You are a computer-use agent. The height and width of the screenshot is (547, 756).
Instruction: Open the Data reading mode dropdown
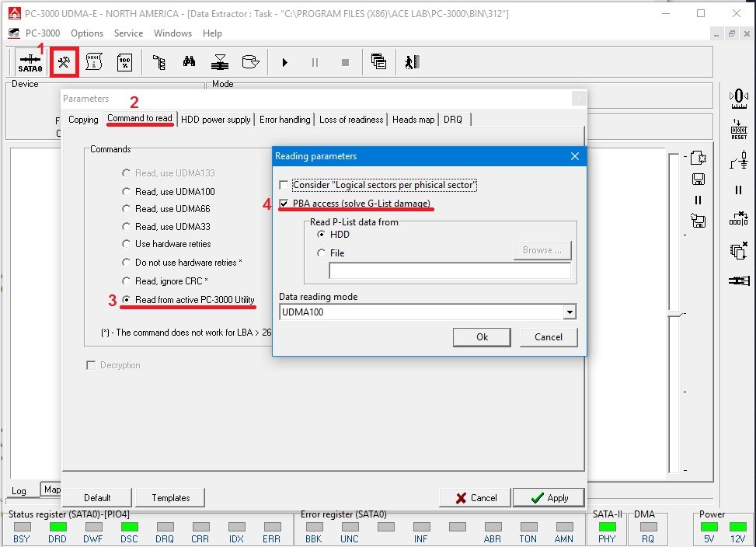click(x=570, y=312)
